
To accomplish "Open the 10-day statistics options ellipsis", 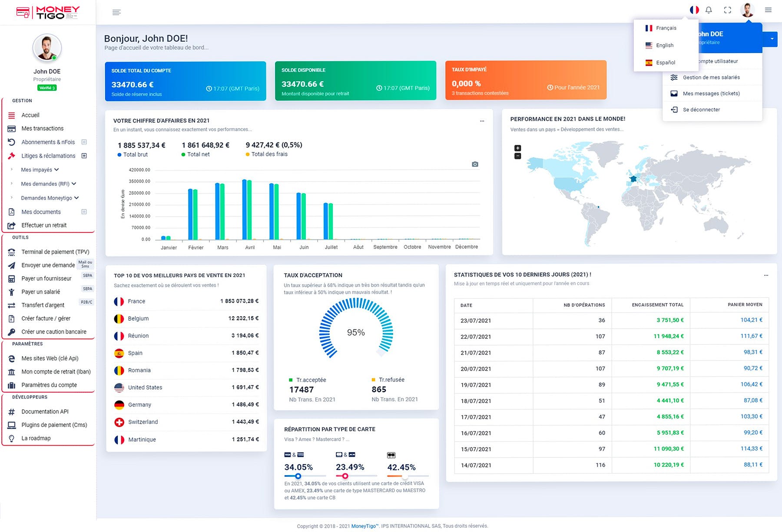I will point(766,275).
